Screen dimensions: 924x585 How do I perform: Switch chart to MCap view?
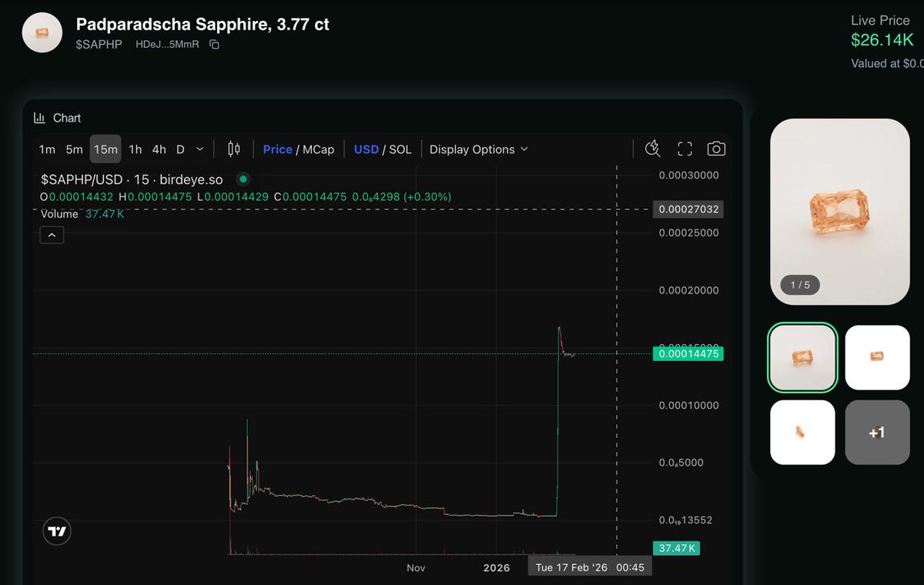320,149
